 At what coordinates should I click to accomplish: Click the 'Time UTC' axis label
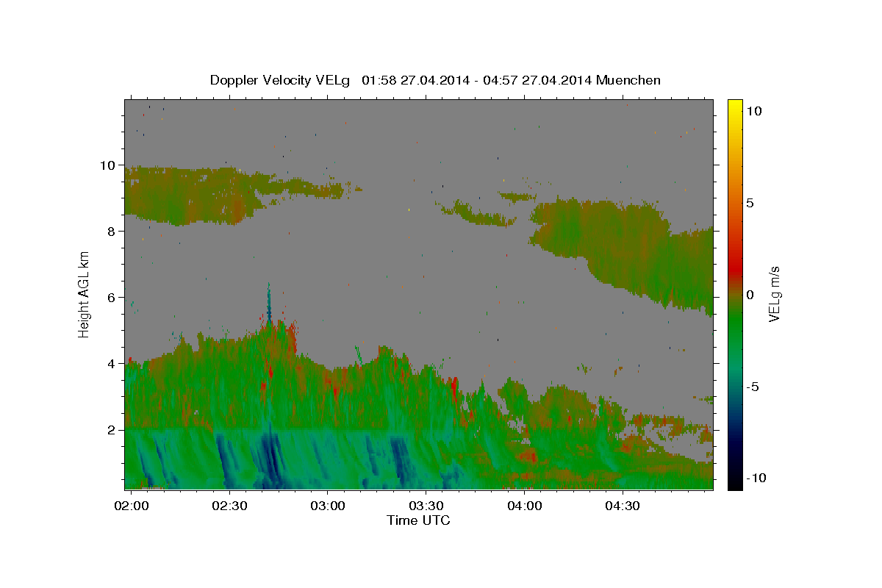tap(418, 520)
